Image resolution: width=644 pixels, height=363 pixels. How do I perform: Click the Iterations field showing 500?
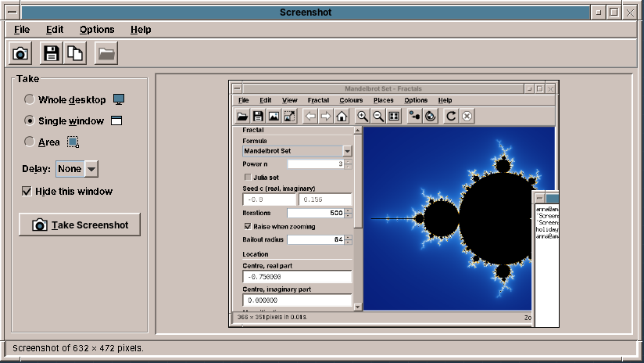(316, 213)
